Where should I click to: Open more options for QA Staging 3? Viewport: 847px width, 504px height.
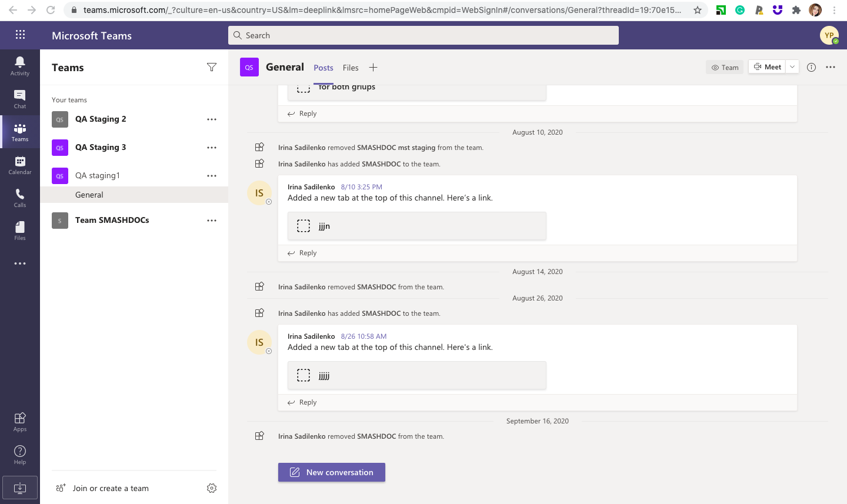click(212, 148)
